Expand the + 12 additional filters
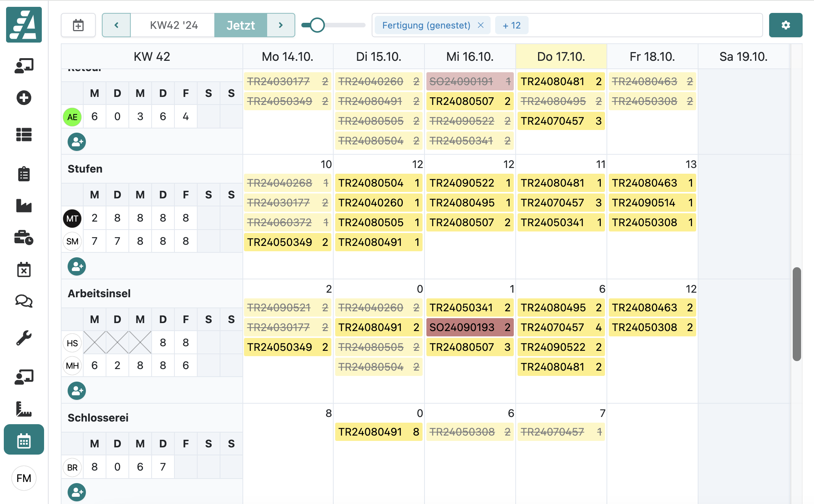814x504 pixels. [x=512, y=25]
